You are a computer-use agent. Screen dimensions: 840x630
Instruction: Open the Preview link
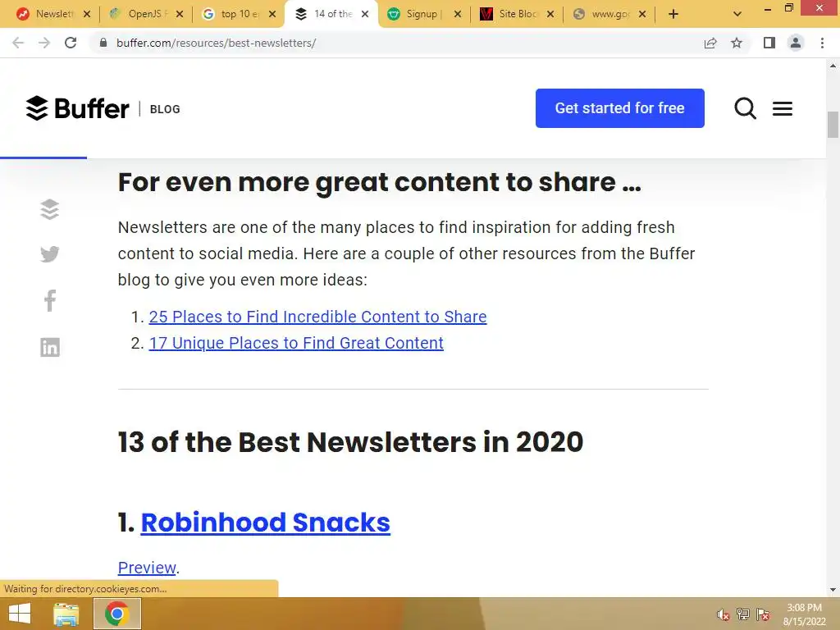[x=147, y=568]
